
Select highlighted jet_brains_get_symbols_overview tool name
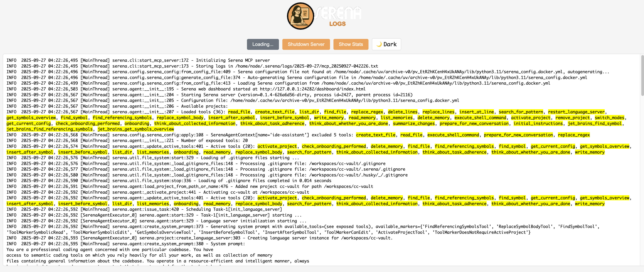pyautogui.click(x=136, y=129)
